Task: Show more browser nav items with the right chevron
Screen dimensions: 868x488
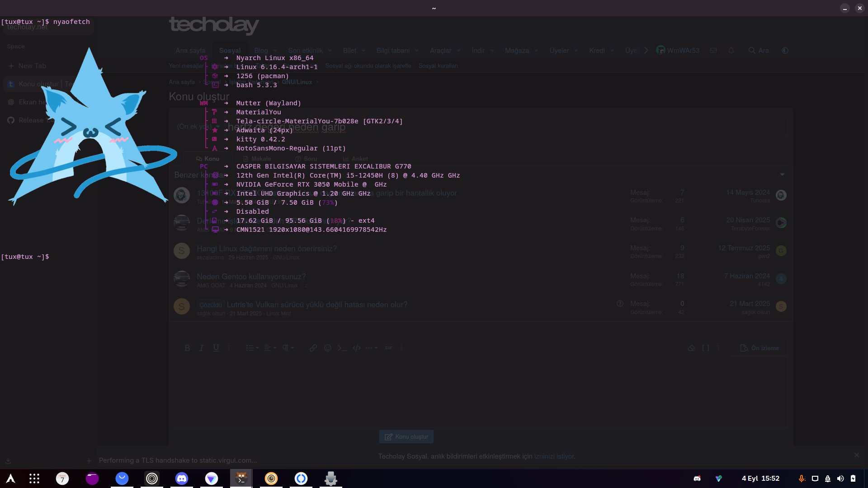Action: click(x=646, y=51)
